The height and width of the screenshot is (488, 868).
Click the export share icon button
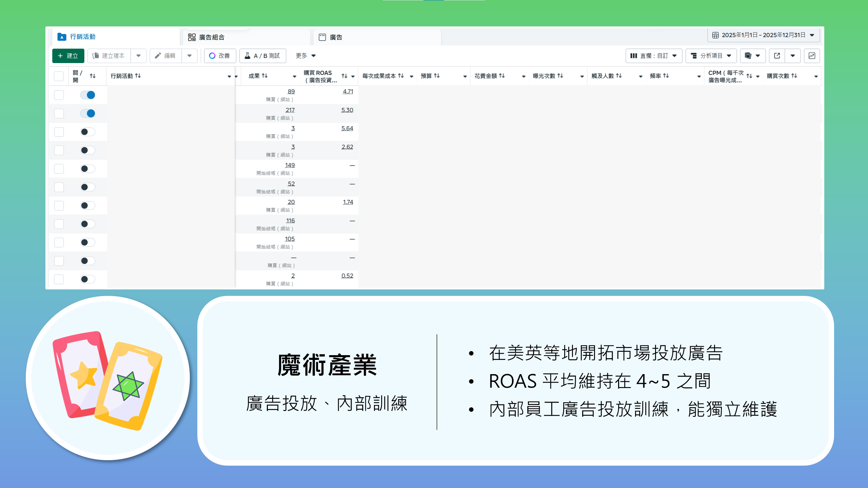[x=777, y=56]
